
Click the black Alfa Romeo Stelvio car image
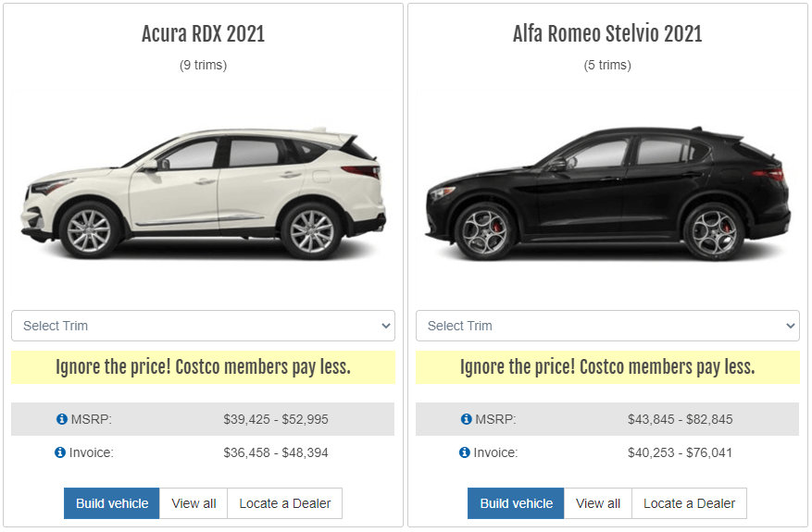point(607,194)
